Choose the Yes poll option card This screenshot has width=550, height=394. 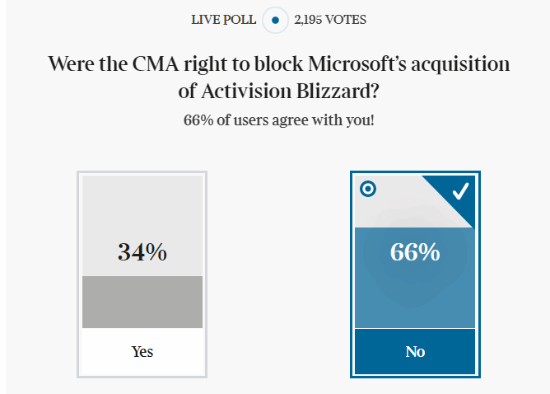tap(142, 274)
